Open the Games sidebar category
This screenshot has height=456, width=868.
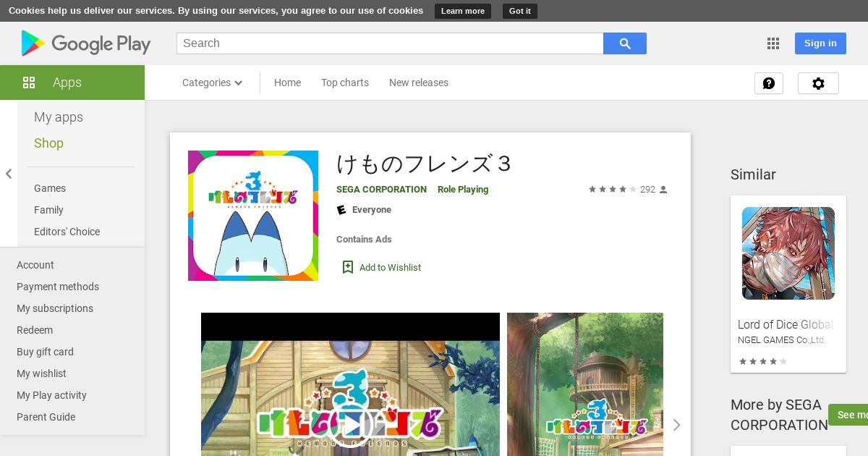(50, 188)
